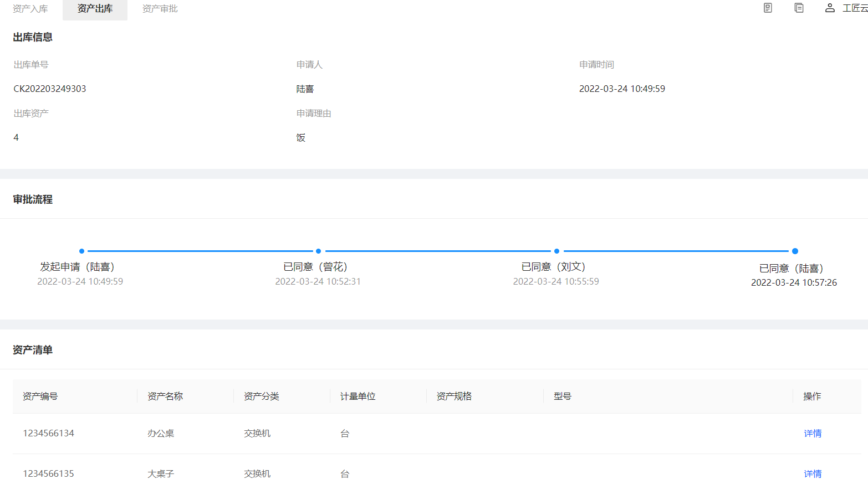The image size is (868, 479).
Task: Click the order number CK202203249303
Action: click(x=50, y=88)
